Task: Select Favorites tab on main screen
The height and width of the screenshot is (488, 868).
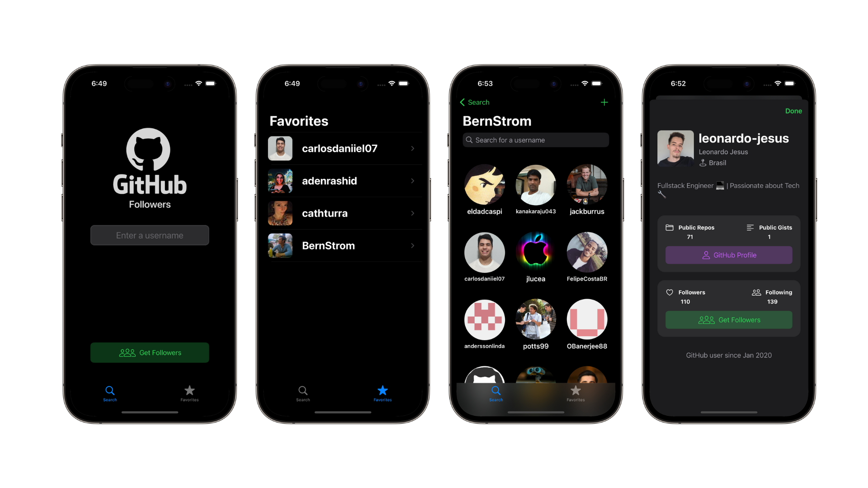Action: tap(189, 393)
